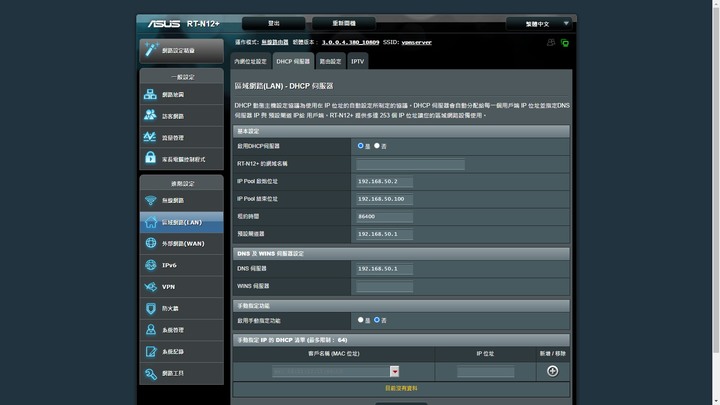Focus the client MAC address input in DHCP list

[331, 371]
